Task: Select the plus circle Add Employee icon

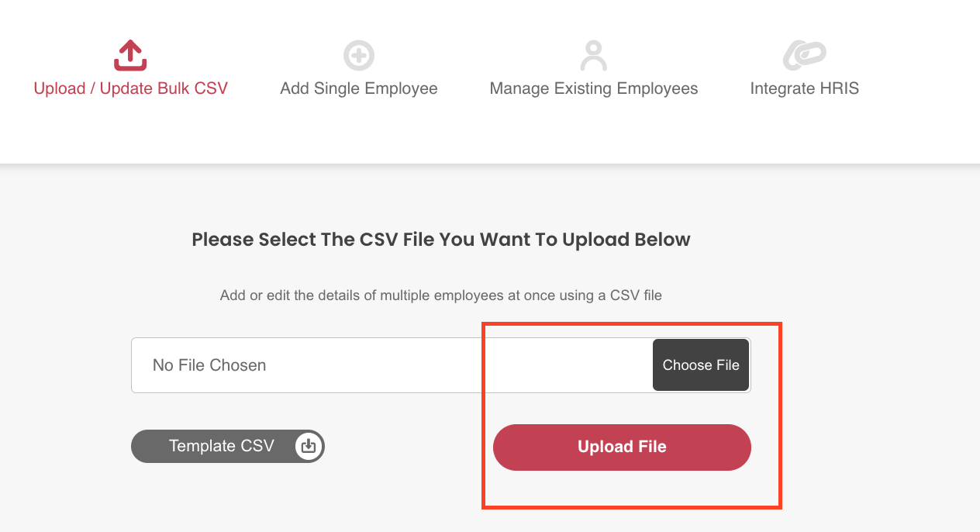Action: 359,56
